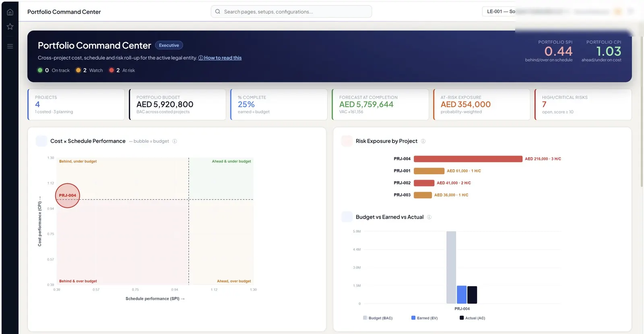
Task: Open the % Complete 25% card
Action: tap(279, 105)
